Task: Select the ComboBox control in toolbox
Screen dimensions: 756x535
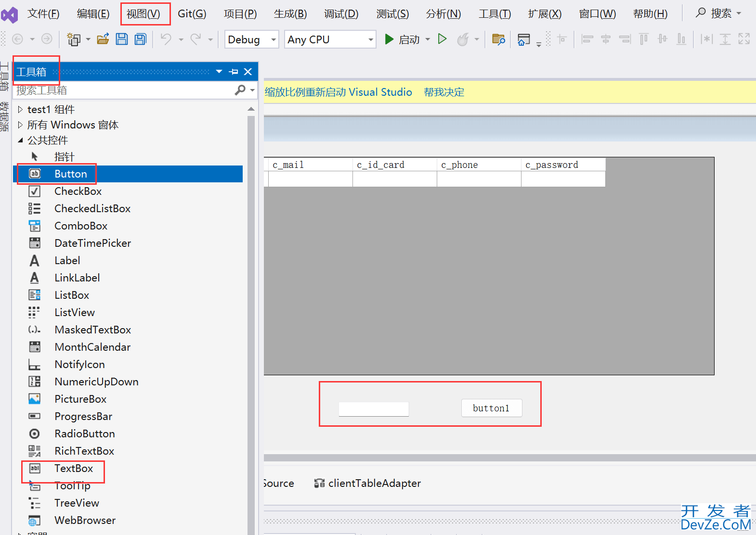Action: coord(128,226)
